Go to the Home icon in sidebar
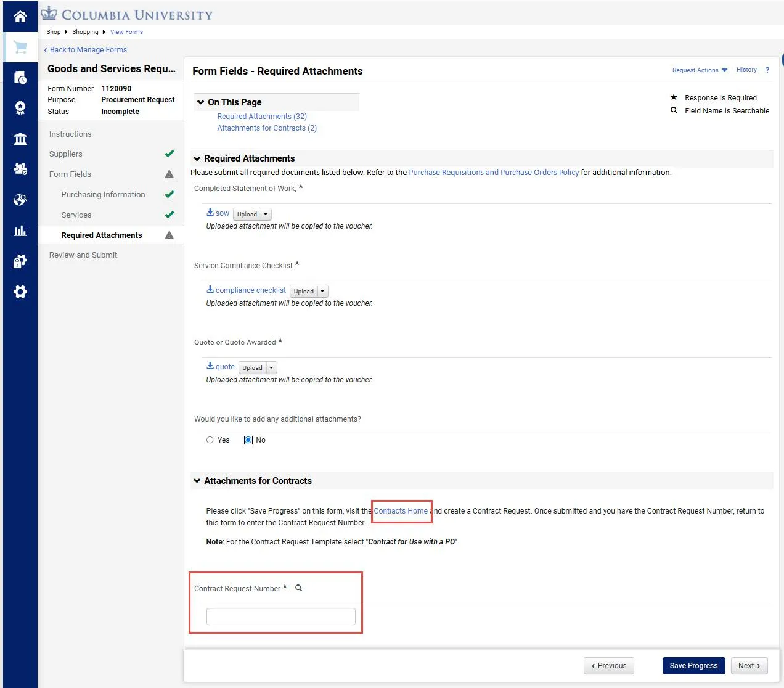This screenshot has height=688, width=784. (20, 17)
